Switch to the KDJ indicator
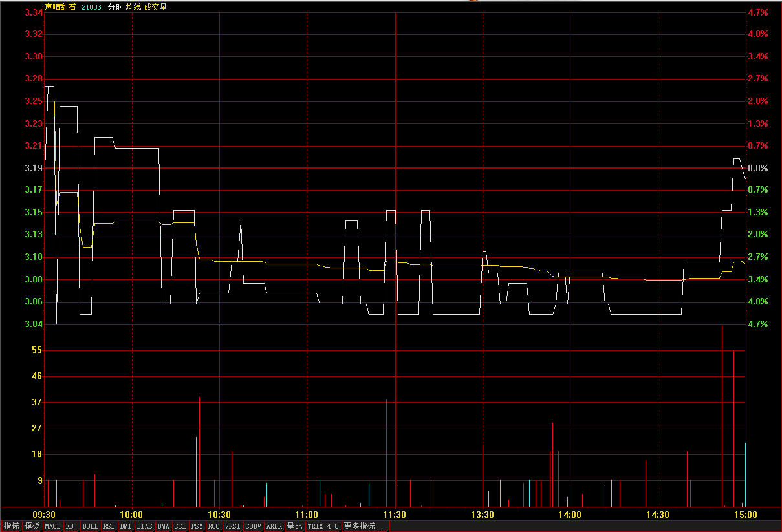This screenshot has width=782, height=532. tap(72, 526)
